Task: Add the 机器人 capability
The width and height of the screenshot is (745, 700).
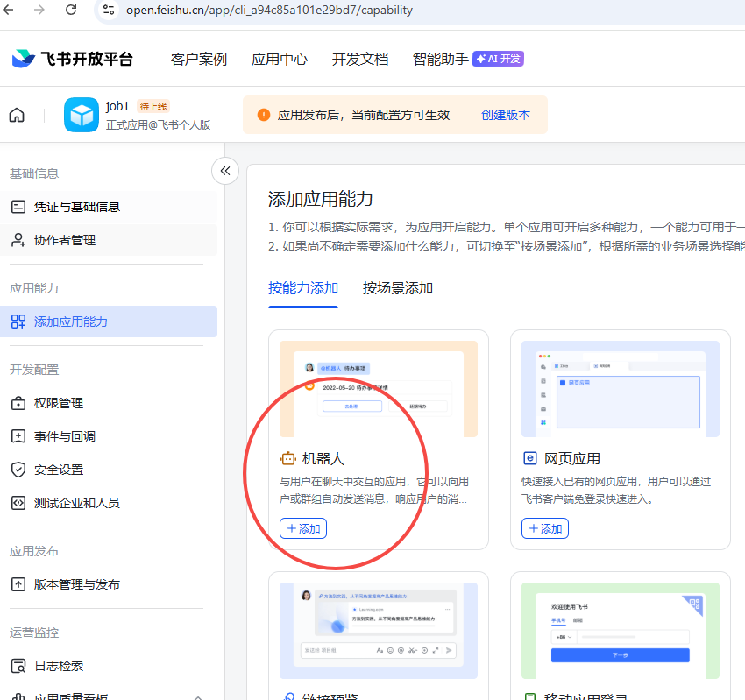Action: click(303, 528)
